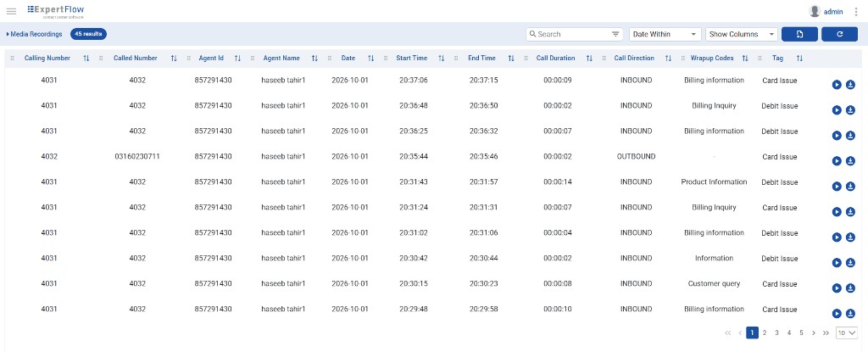Play the Customer query recording
Viewport: 868px width, 352px height.
pyautogui.click(x=837, y=288)
